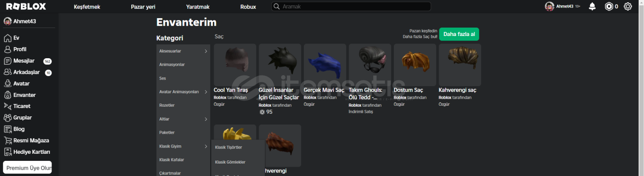
Task: Open the Cool Yan Tıraş item link
Action: click(x=231, y=90)
